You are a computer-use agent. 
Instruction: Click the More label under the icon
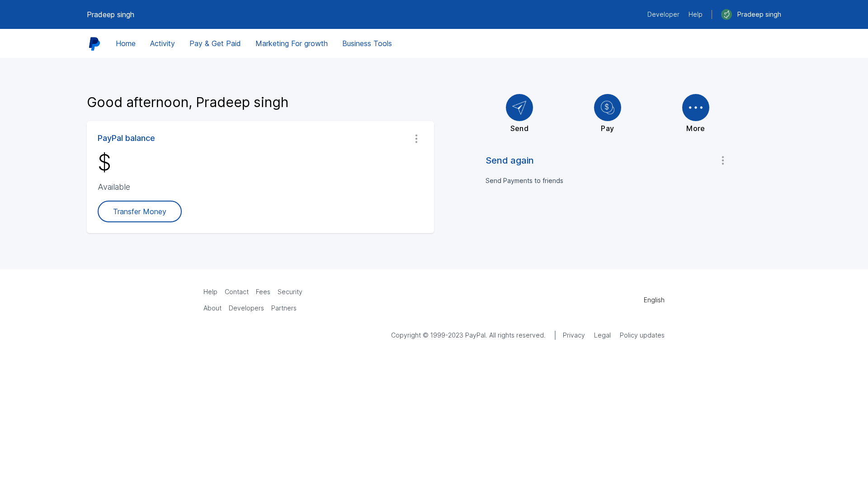click(695, 129)
